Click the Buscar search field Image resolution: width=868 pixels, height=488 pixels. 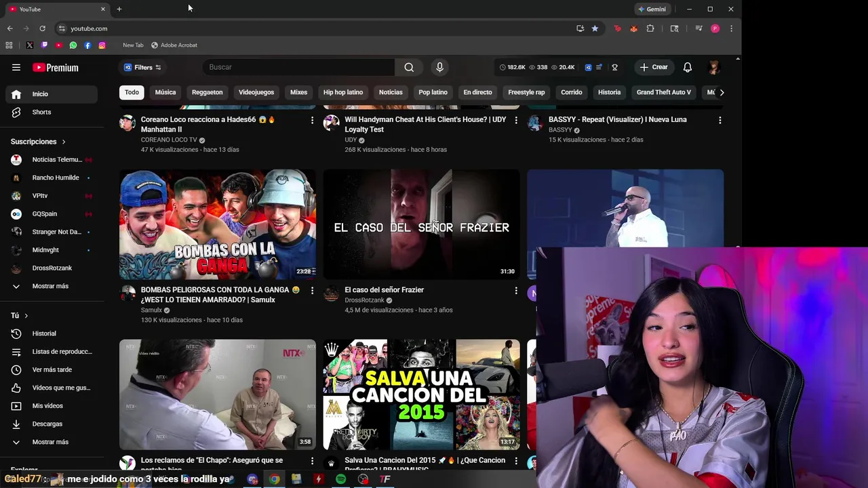point(298,67)
